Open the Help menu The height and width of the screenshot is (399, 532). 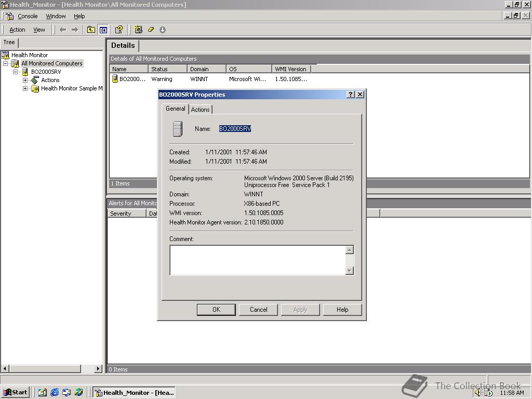pyautogui.click(x=79, y=16)
